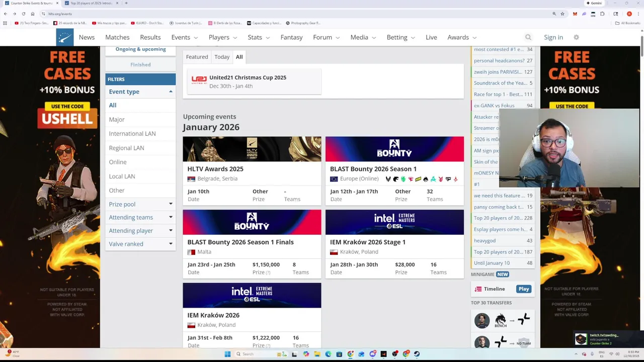The image size is (644, 362).
Task: Play the Timeline minigame
Action: click(x=524, y=289)
